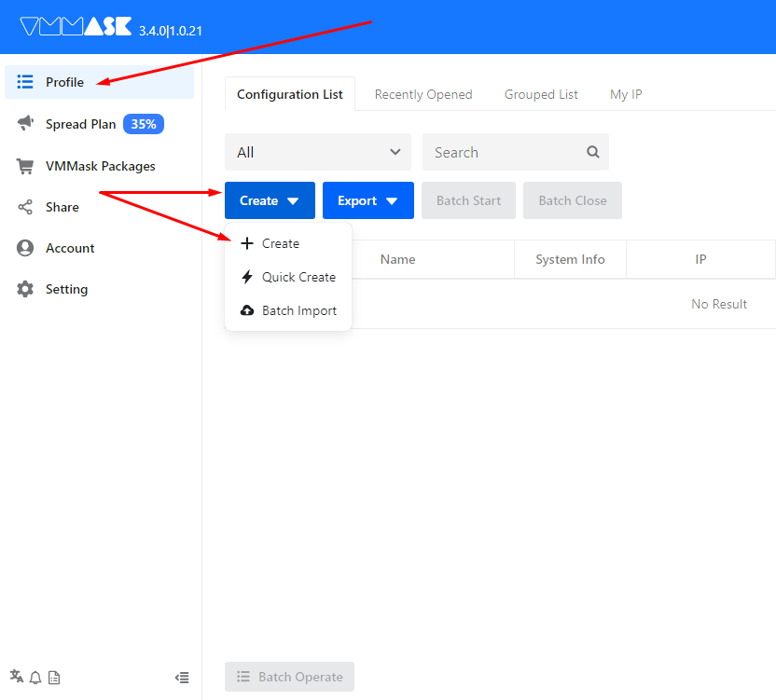Expand the All group filter dropdown
The width and height of the screenshot is (776, 700).
click(x=318, y=152)
